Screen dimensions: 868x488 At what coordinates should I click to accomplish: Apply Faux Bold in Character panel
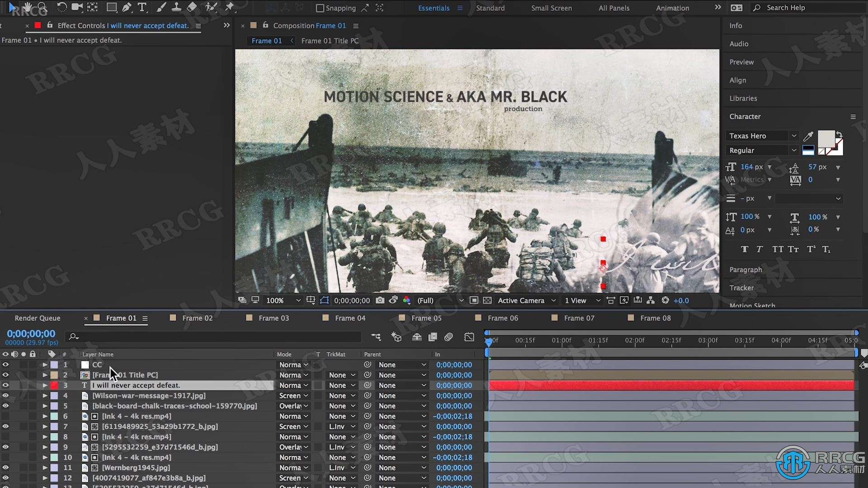745,249
